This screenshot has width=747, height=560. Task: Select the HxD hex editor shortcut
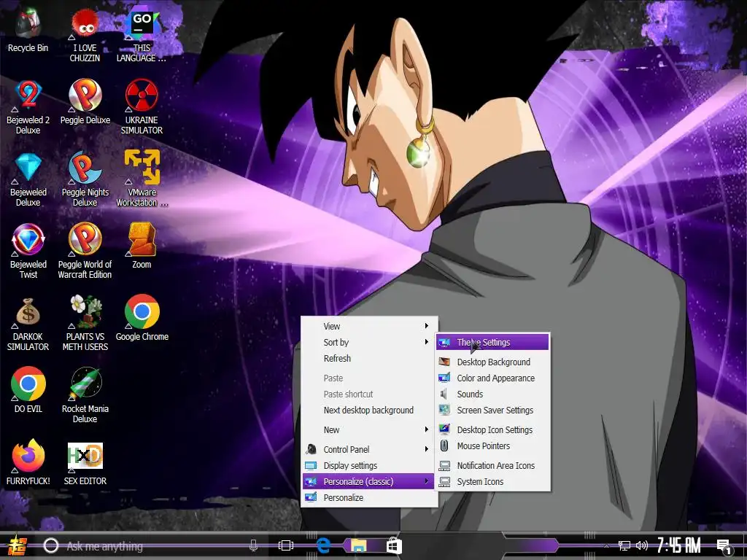[x=85, y=463]
